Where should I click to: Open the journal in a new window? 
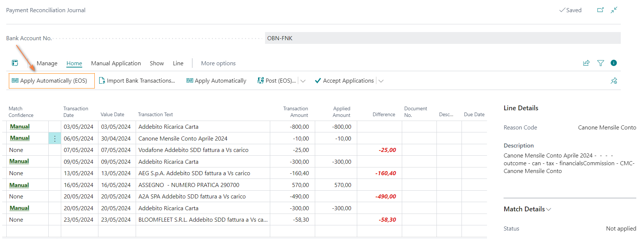(601, 10)
